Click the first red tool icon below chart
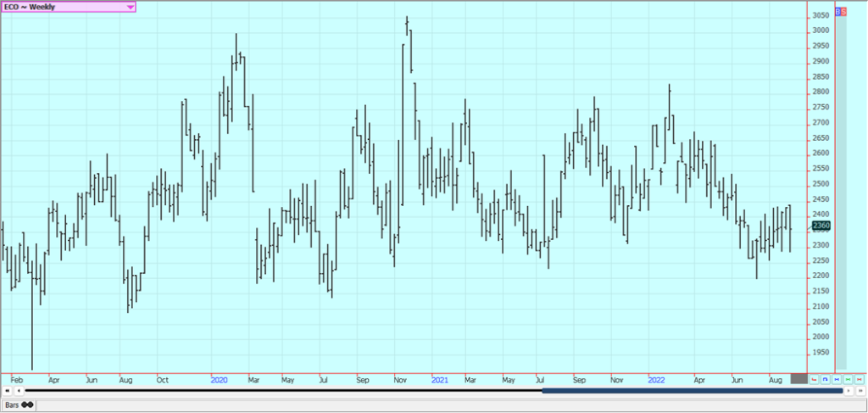Viewport: 868px width, 413px height. (x=814, y=379)
